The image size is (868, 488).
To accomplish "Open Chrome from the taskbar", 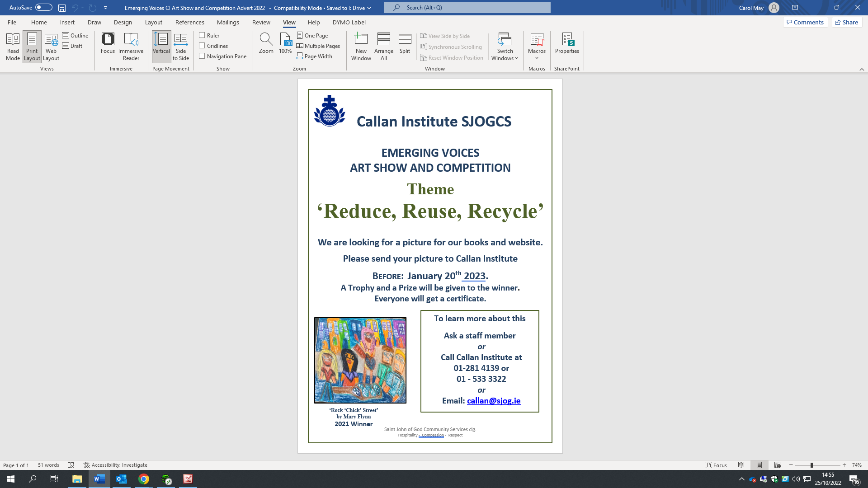I will point(144,479).
